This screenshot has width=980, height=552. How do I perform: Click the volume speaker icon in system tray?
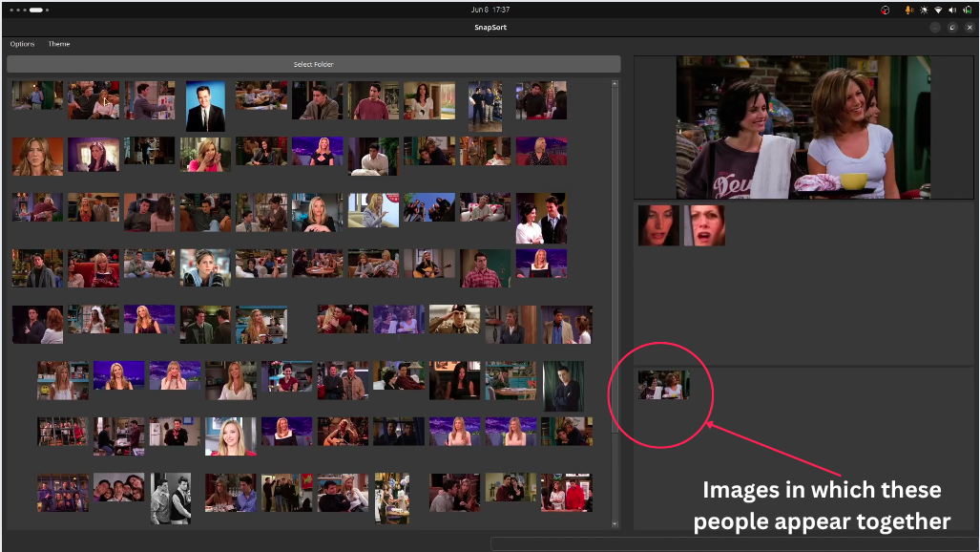952,10
